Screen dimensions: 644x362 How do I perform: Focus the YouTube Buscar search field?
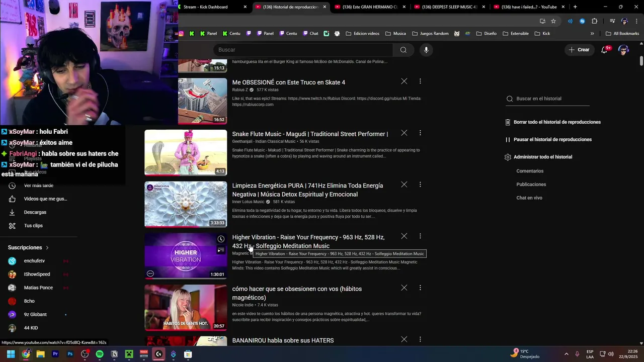pyautogui.click(x=303, y=50)
